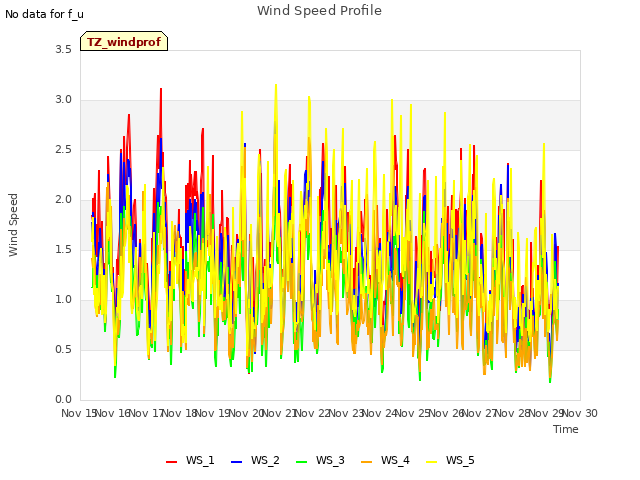Click the Nov 21 x-axis date label
This screenshot has width=640, height=480.
280,413
